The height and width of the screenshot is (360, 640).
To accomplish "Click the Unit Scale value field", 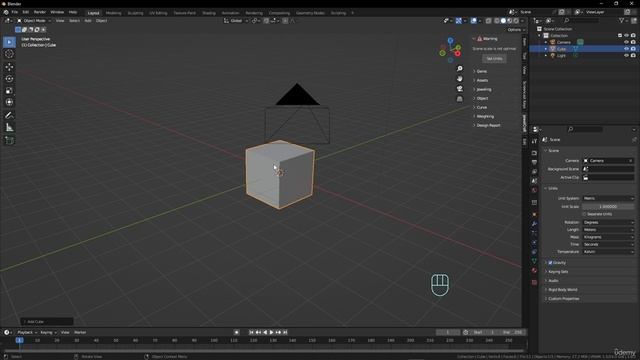I will tap(608, 207).
